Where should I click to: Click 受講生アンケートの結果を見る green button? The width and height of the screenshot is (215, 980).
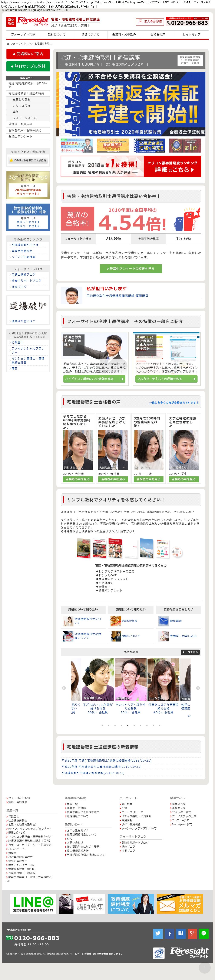click(x=131, y=269)
